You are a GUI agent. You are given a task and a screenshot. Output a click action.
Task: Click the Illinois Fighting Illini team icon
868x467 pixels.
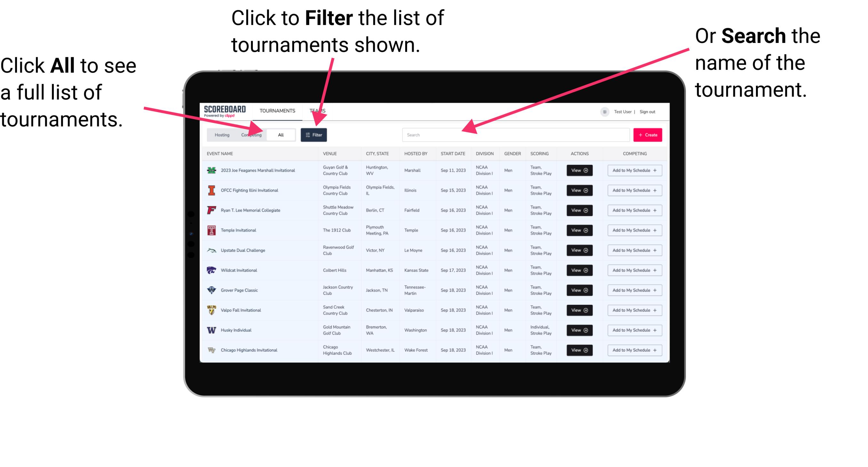click(x=210, y=190)
